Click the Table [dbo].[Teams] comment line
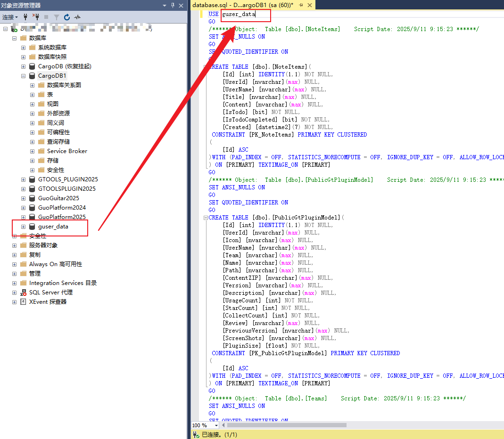This screenshot has width=504, height=439. click(337, 398)
